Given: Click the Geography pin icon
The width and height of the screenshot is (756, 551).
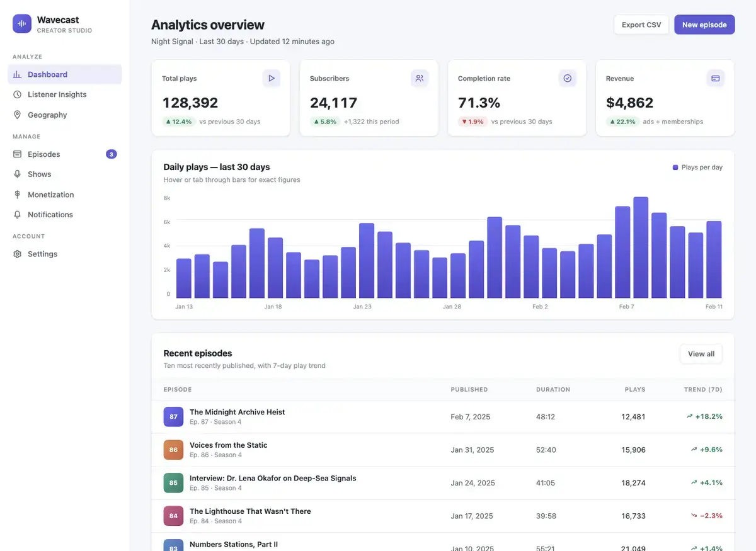Looking at the screenshot, I should 17,115.
